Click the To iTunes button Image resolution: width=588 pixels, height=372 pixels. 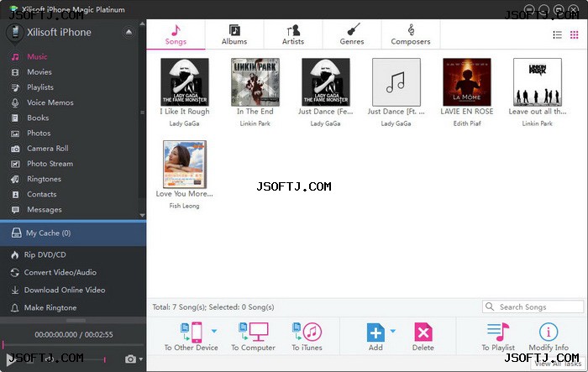(307, 337)
